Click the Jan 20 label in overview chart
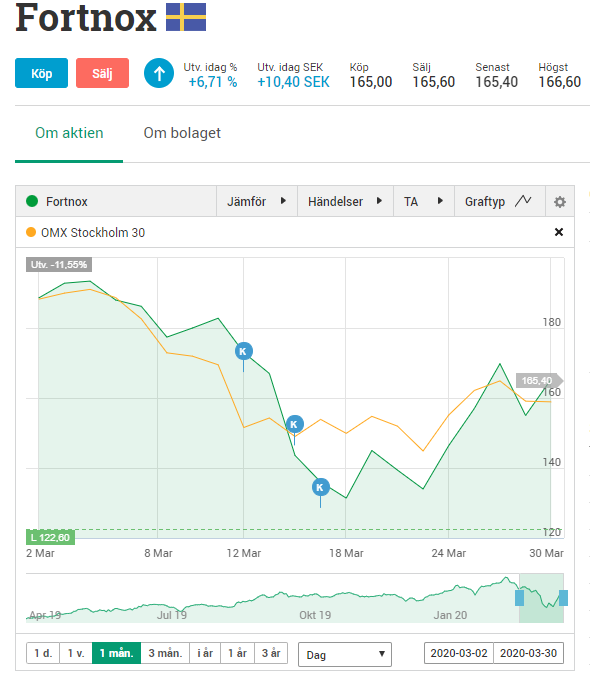590x682 pixels. pyautogui.click(x=450, y=615)
